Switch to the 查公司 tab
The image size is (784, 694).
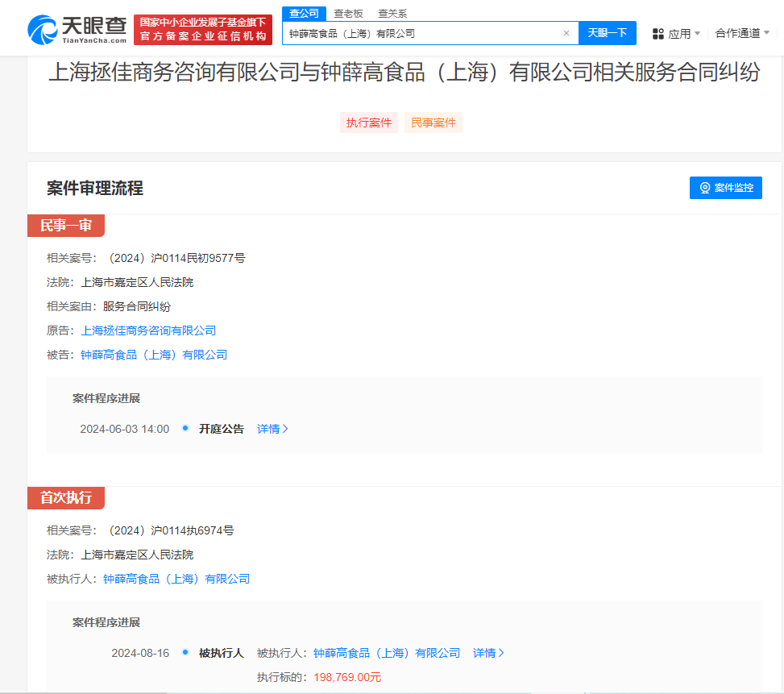pos(304,13)
